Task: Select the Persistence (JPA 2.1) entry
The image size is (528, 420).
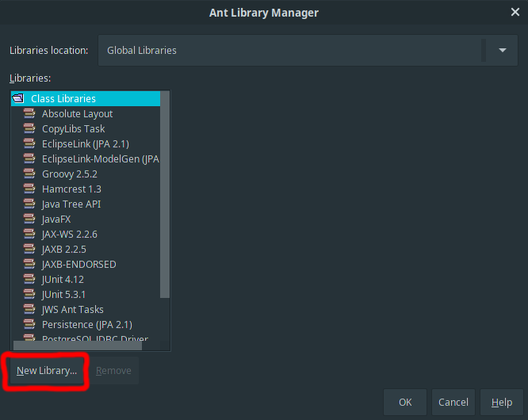Action: click(x=86, y=325)
